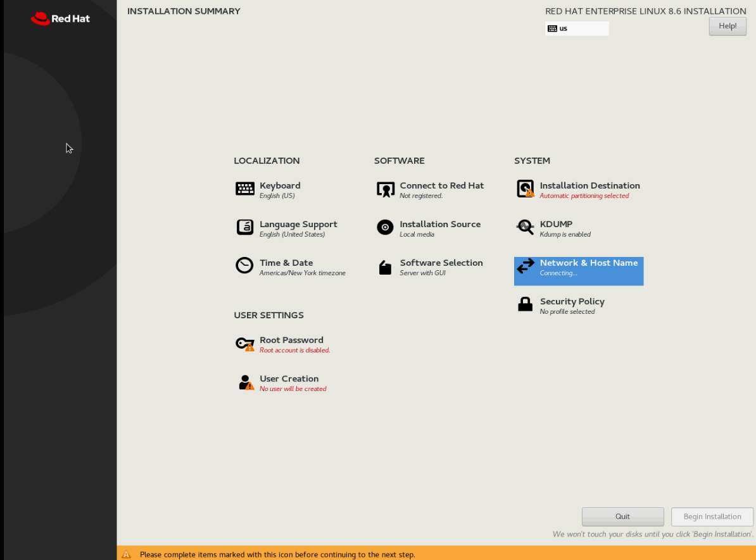
Task: Open Language Support settings label
Action: coord(298,225)
